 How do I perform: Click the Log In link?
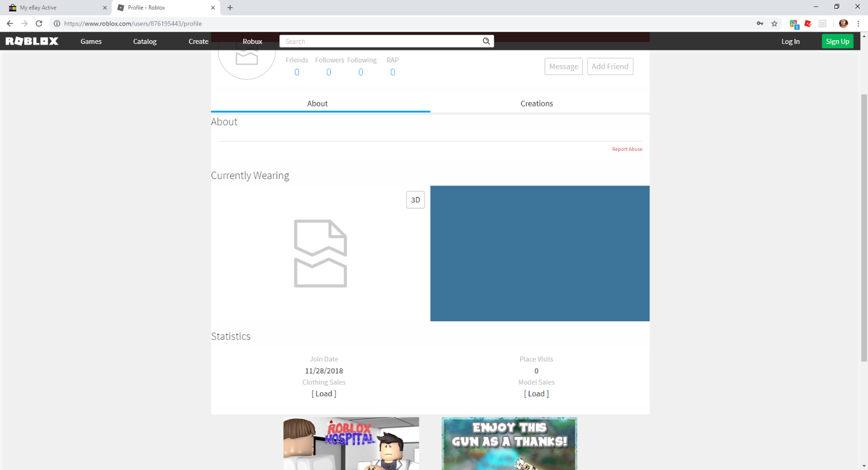coord(790,41)
